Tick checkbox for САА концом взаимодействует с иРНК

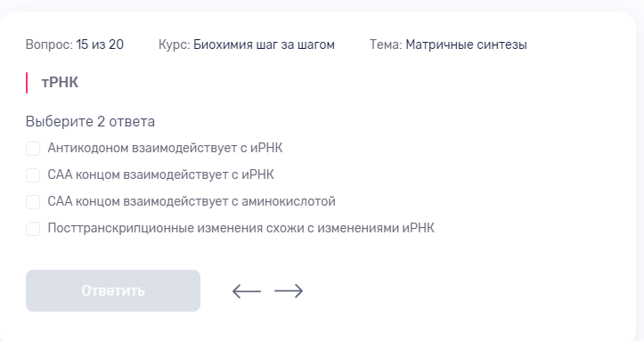coord(33,175)
